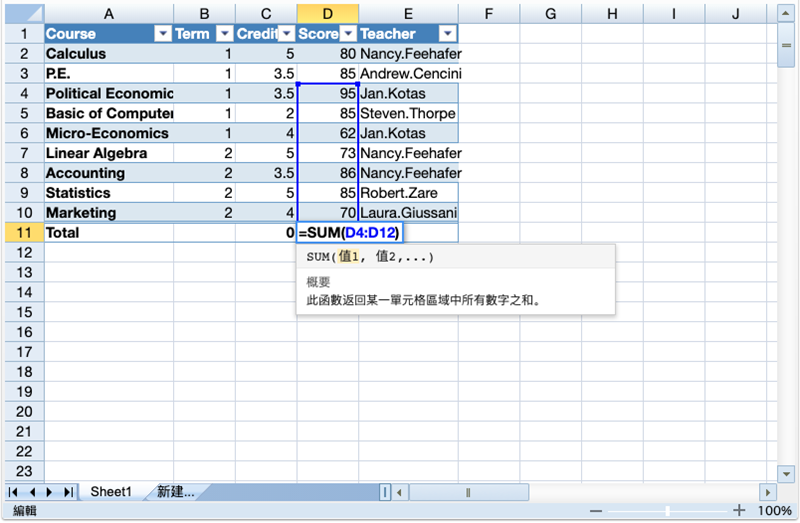Click the zoom in plus icon
The height and width of the screenshot is (523, 800).
coord(740,511)
